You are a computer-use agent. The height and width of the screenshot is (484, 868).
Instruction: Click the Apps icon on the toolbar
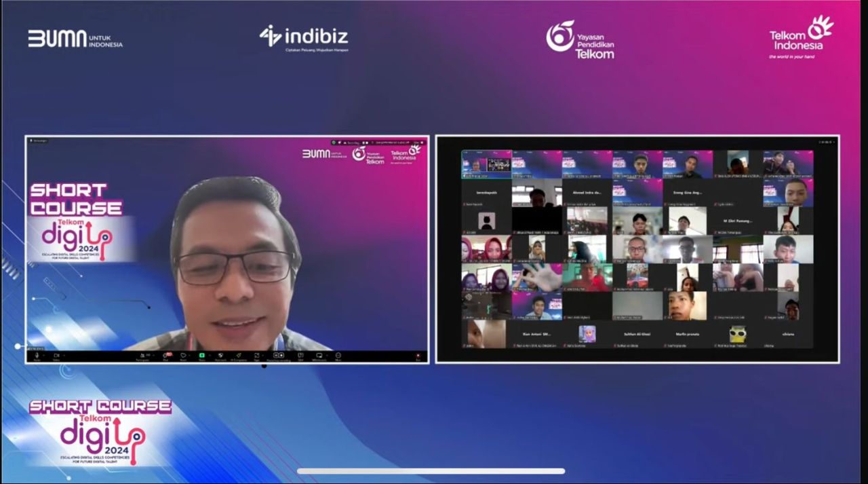click(x=257, y=356)
